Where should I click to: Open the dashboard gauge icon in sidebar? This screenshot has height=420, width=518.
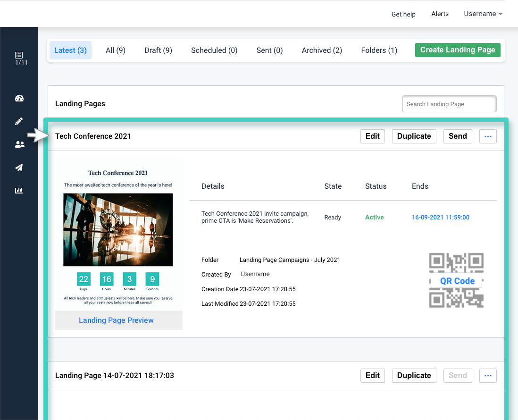19,98
